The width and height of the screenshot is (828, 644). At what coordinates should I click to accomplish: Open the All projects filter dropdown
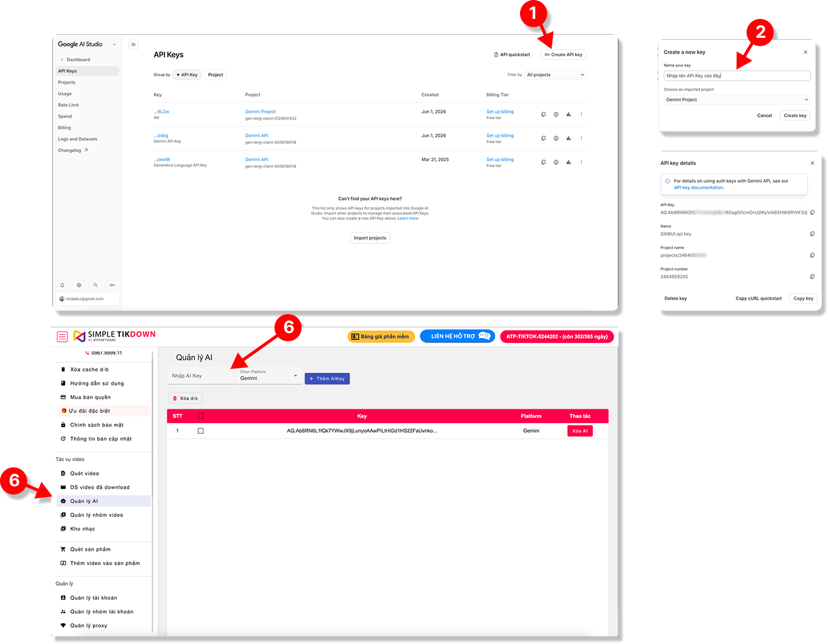click(555, 75)
